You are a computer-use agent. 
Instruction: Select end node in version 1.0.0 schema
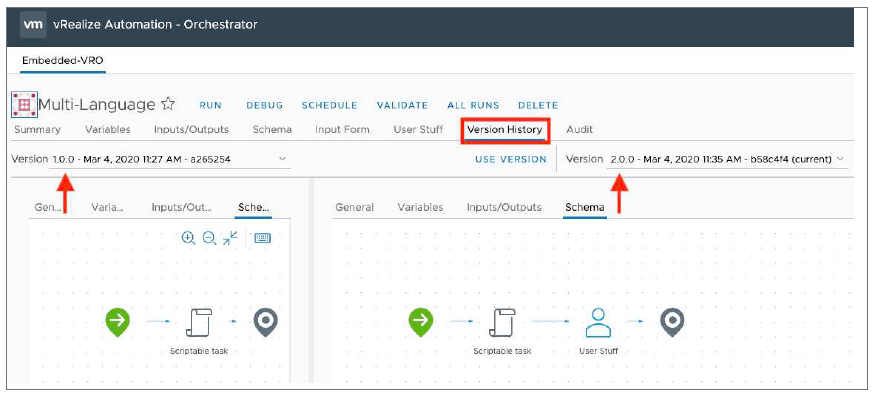[266, 323]
